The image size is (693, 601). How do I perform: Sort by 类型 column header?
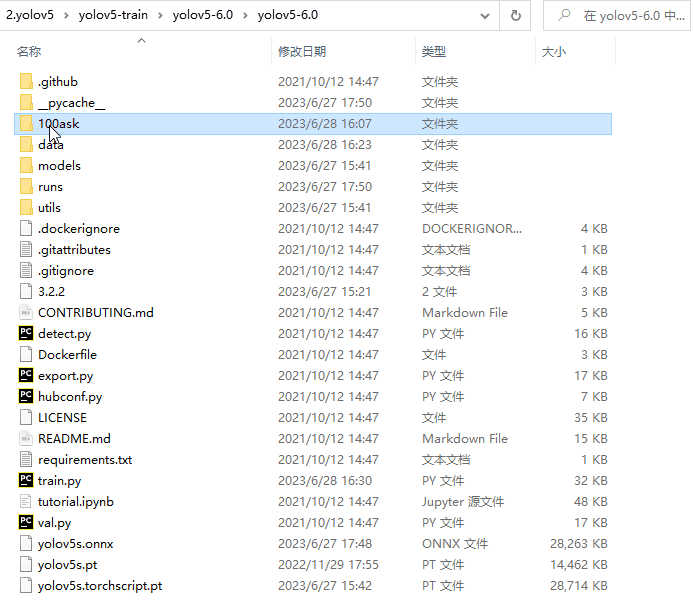pyautogui.click(x=434, y=51)
